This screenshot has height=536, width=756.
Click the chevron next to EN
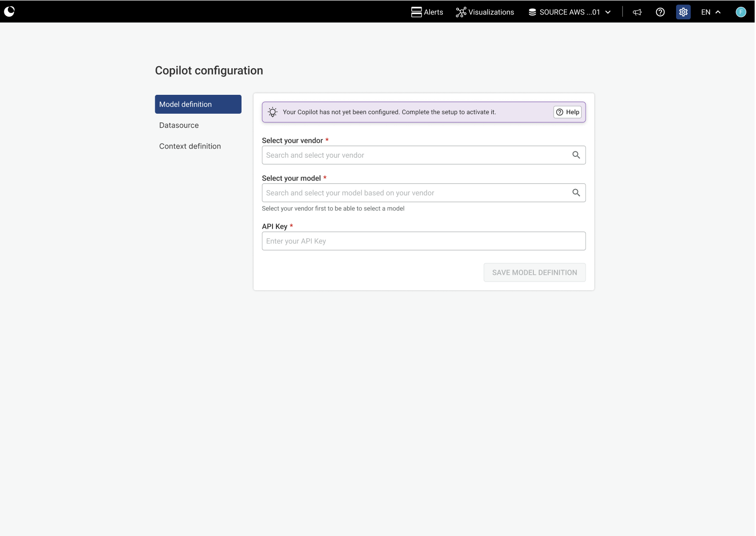[718, 12]
